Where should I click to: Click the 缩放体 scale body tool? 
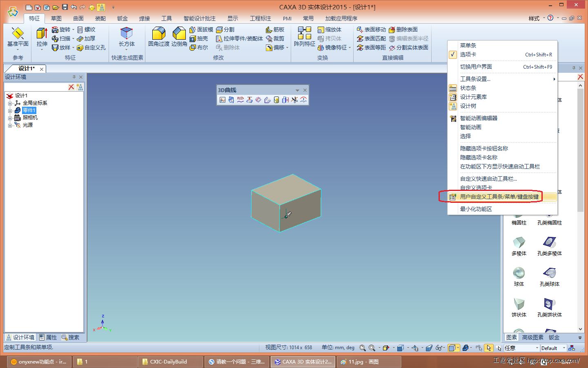click(330, 29)
